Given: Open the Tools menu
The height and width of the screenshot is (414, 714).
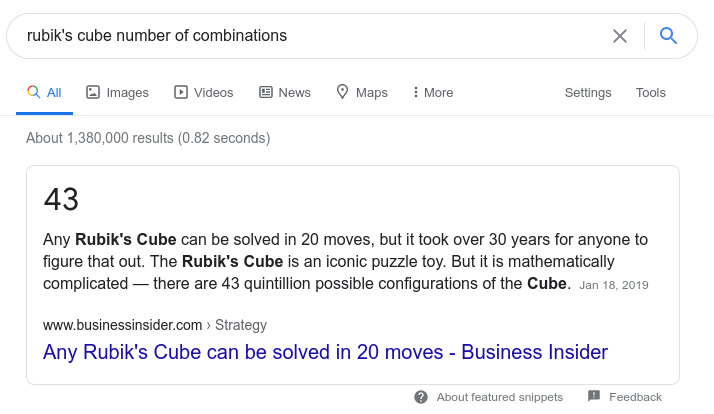Looking at the screenshot, I should coord(650,92).
